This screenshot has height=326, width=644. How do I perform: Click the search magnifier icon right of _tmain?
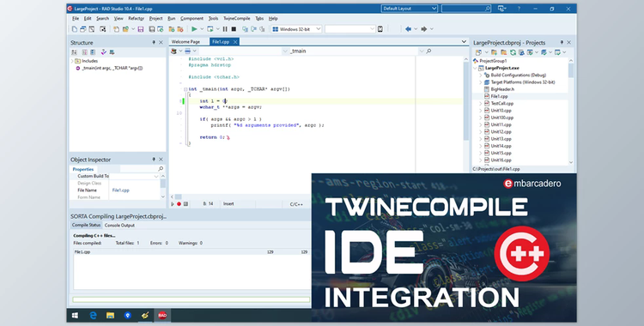tap(428, 51)
